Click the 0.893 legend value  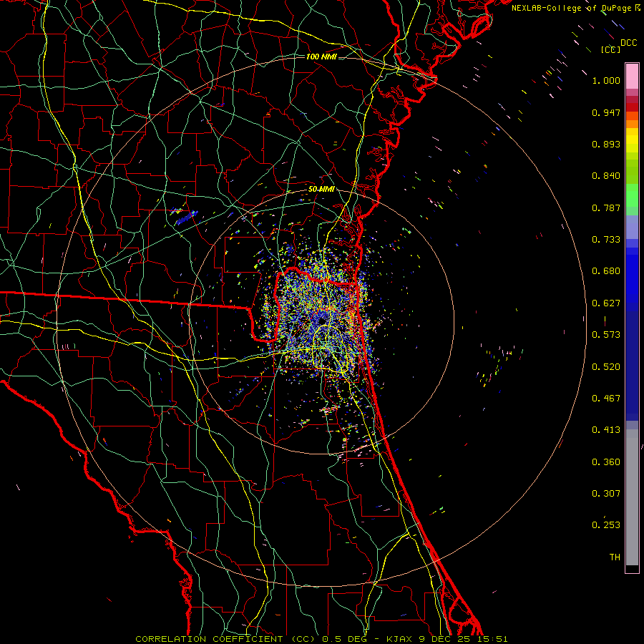pyautogui.click(x=606, y=144)
